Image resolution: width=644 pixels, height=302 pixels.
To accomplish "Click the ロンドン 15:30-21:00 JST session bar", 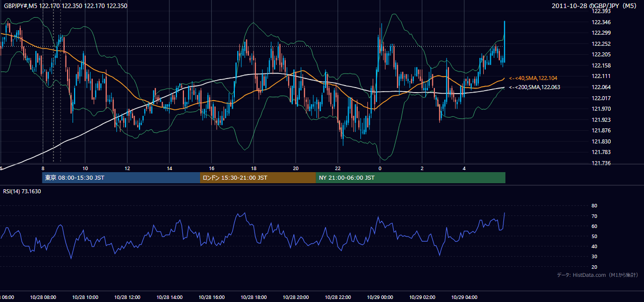I will tap(258, 178).
